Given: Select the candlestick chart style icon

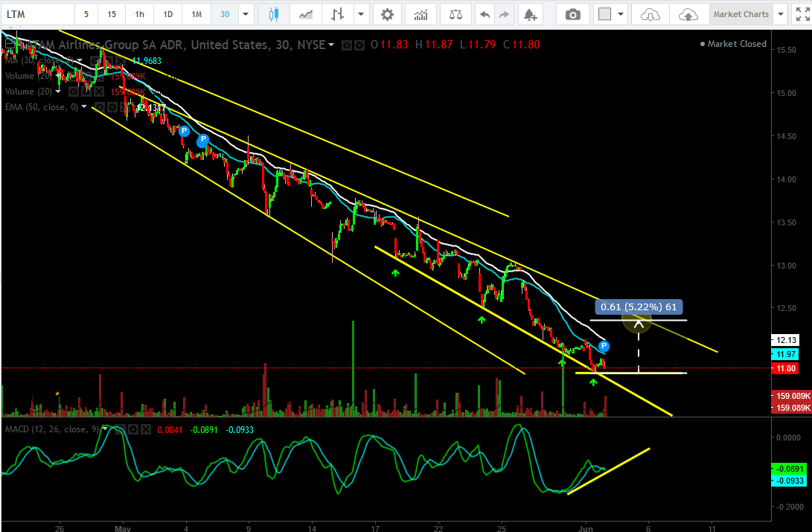Looking at the screenshot, I should click(x=273, y=14).
